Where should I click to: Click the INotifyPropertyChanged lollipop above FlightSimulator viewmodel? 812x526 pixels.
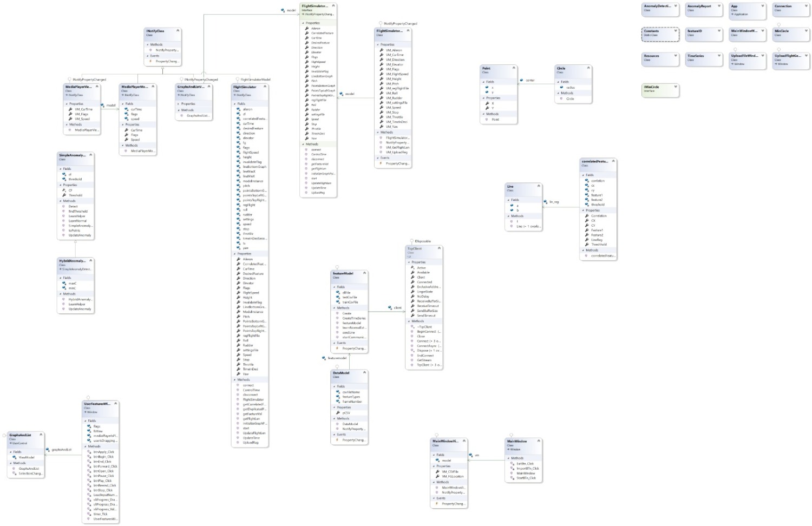pyautogui.click(x=381, y=23)
